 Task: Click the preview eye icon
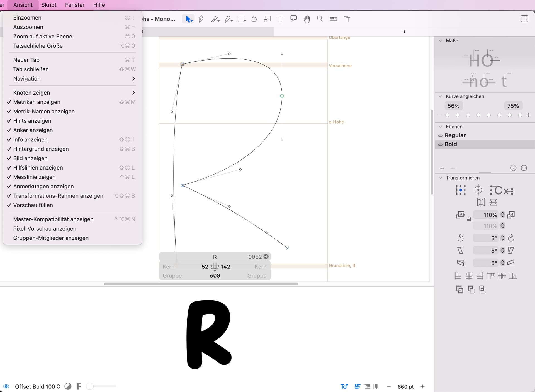(6, 386)
